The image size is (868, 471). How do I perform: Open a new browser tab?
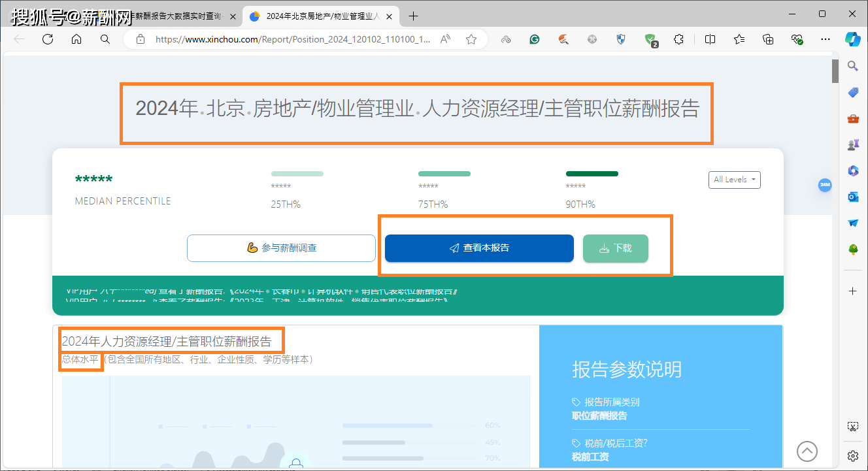coord(413,16)
